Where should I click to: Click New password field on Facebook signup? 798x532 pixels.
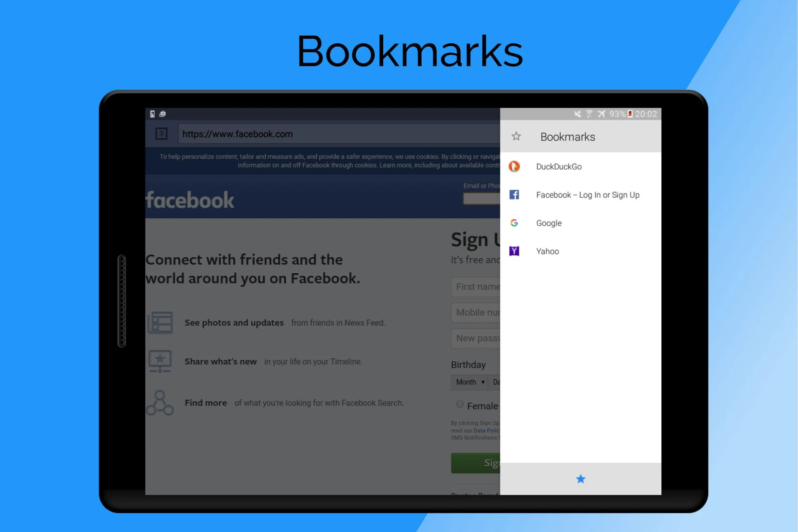[475, 338]
